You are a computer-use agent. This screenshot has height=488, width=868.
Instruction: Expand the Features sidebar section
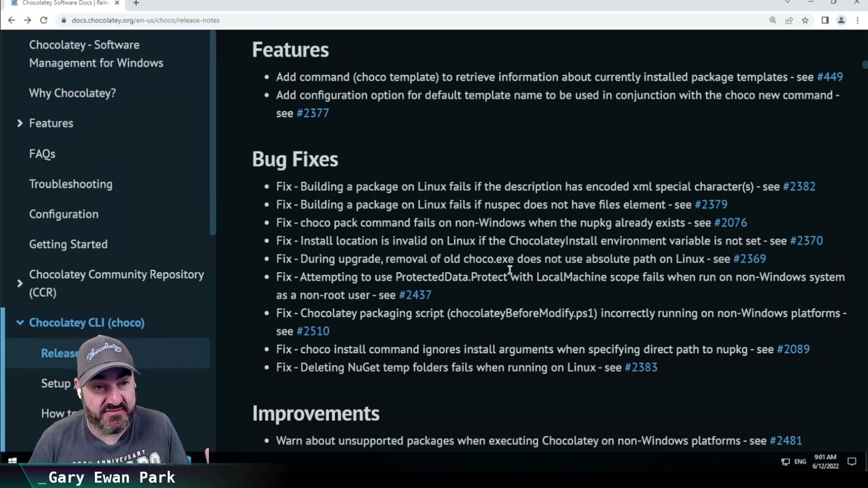tap(20, 123)
